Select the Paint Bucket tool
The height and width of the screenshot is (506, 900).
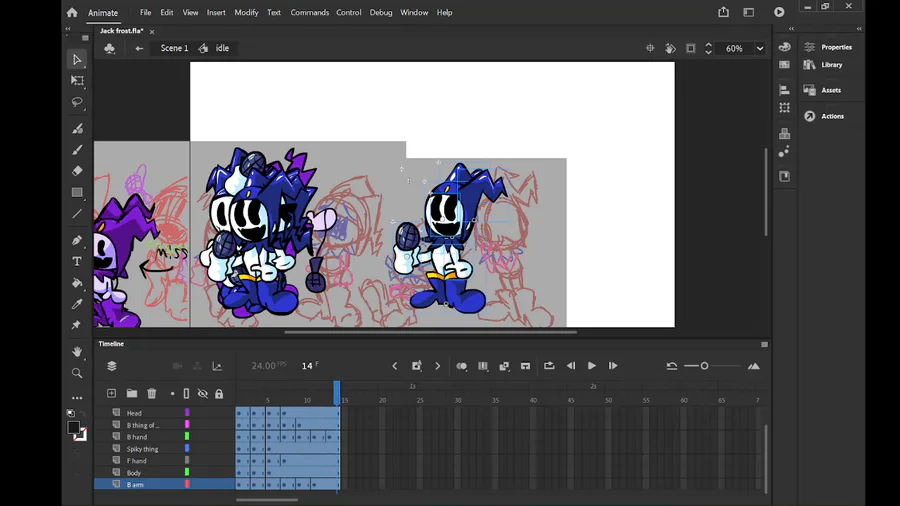(x=77, y=283)
